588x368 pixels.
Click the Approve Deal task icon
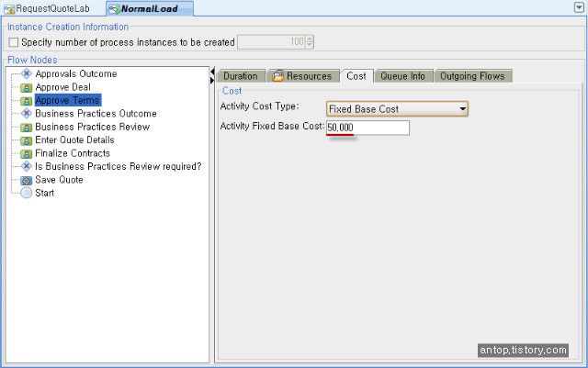[x=27, y=88]
